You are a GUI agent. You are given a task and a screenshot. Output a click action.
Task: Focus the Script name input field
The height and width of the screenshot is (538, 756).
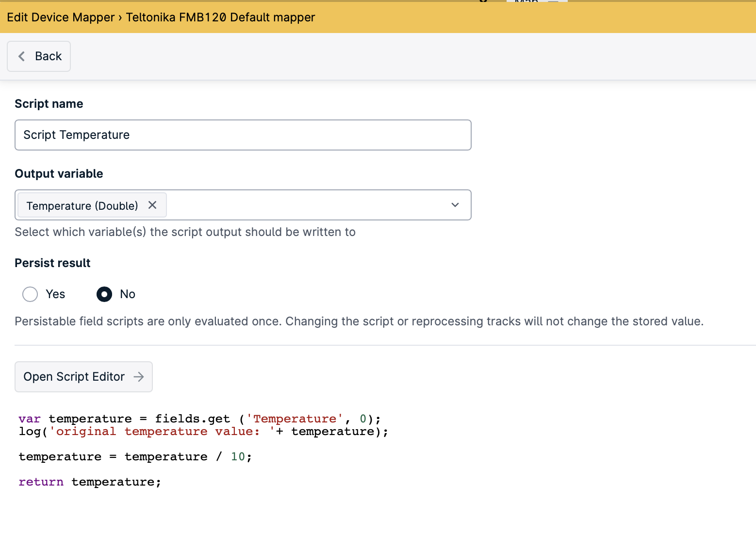243,135
